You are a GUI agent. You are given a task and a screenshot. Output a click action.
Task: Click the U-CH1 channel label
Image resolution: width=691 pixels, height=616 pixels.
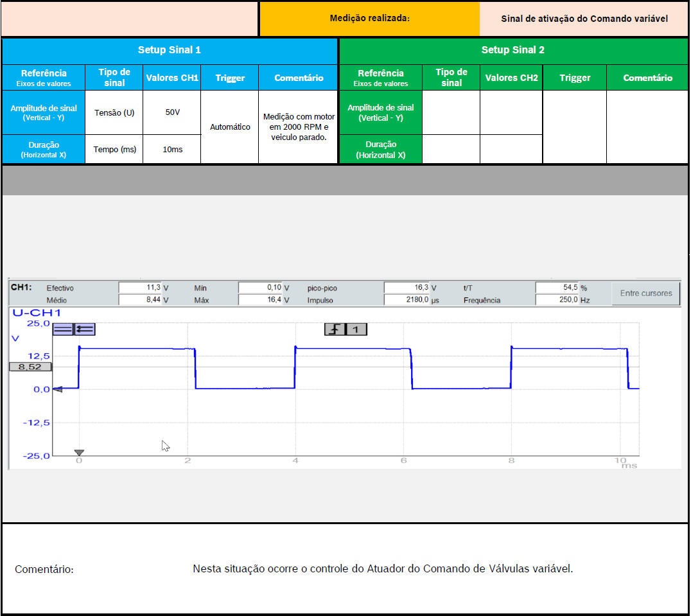pyautogui.click(x=37, y=313)
